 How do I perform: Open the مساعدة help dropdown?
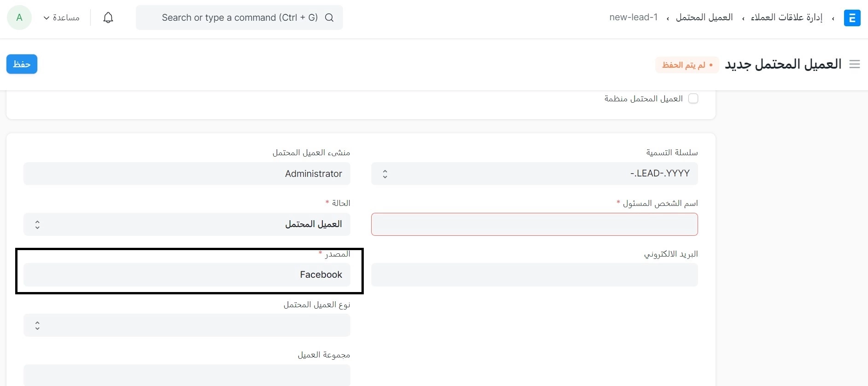(61, 18)
